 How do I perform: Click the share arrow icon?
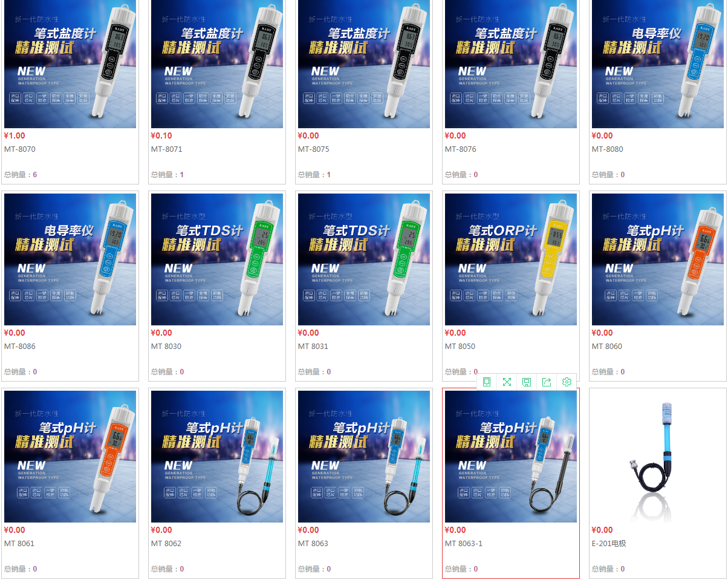(x=547, y=382)
